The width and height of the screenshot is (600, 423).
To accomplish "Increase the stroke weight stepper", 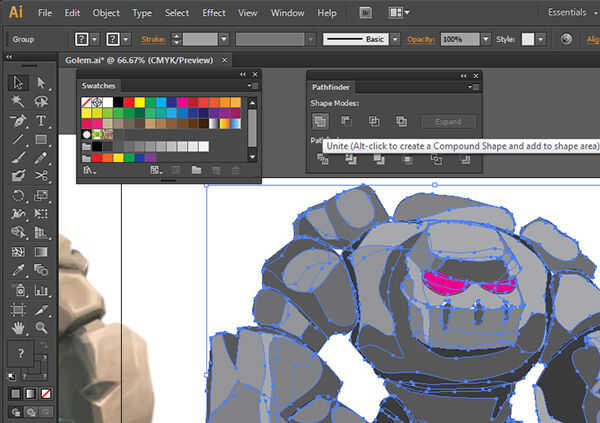I will (x=177, y=35).
